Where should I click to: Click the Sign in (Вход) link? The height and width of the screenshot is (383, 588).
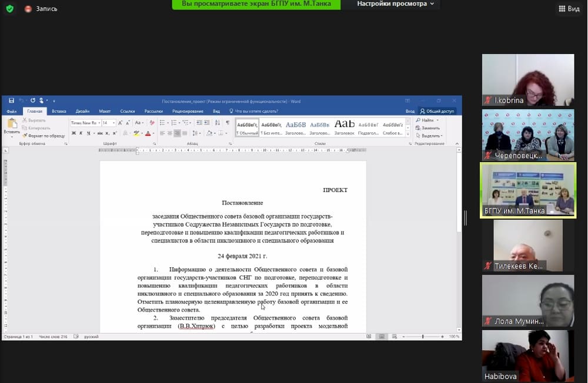pyautogui.click(x=410, y=111)
